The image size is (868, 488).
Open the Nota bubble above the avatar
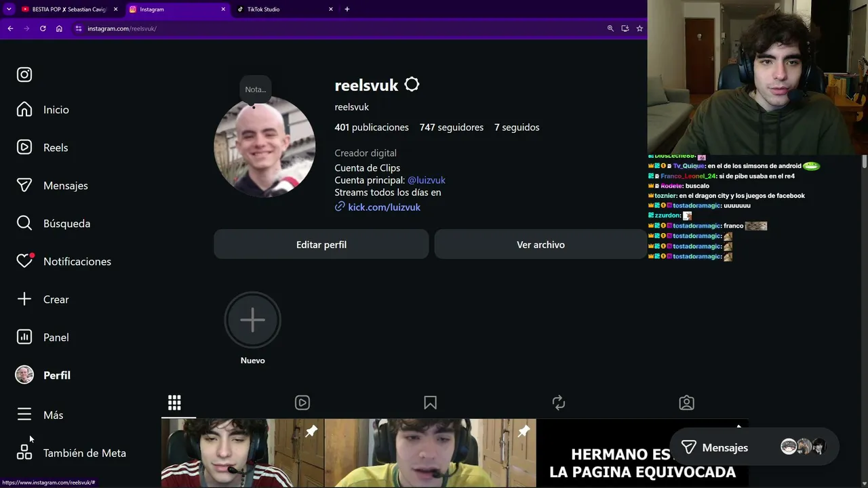(256, 89)
